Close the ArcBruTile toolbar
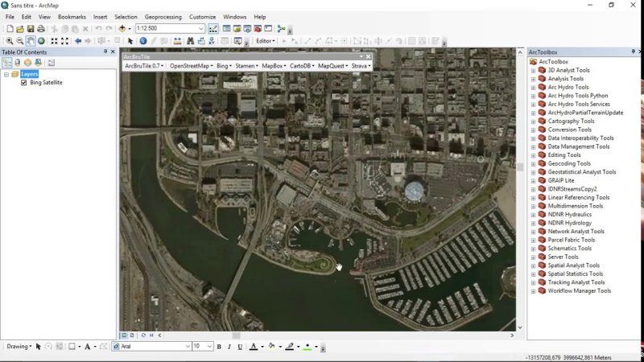 [x=368, y=56]
